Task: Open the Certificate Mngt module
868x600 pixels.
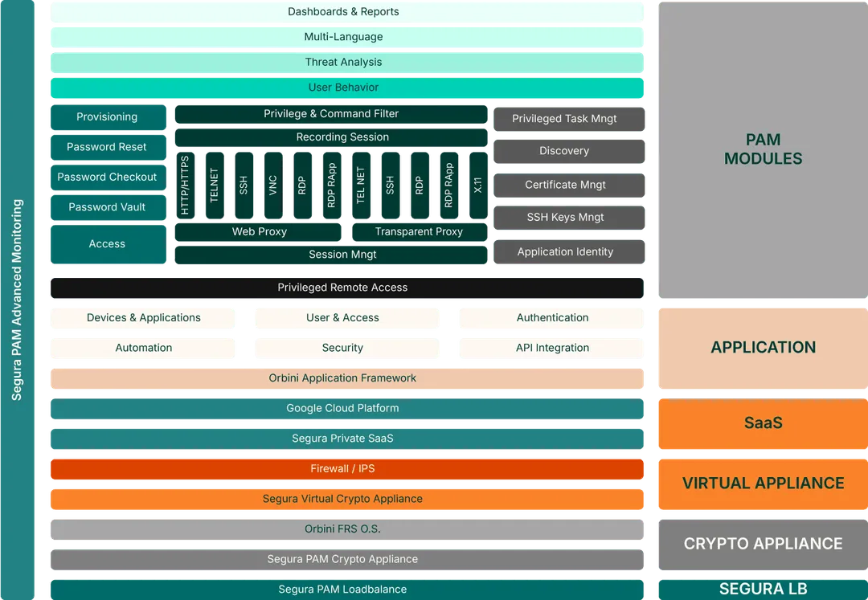Action: (x=567, y=186)
